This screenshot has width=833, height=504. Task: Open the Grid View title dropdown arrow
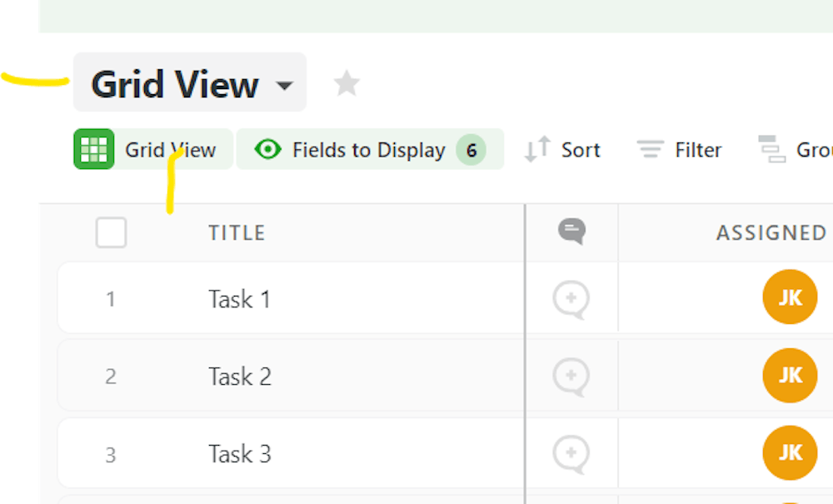pos(285,85)
